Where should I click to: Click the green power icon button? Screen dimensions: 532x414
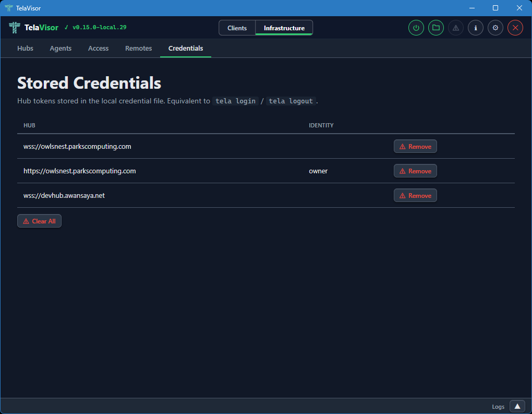coord(416,28)
